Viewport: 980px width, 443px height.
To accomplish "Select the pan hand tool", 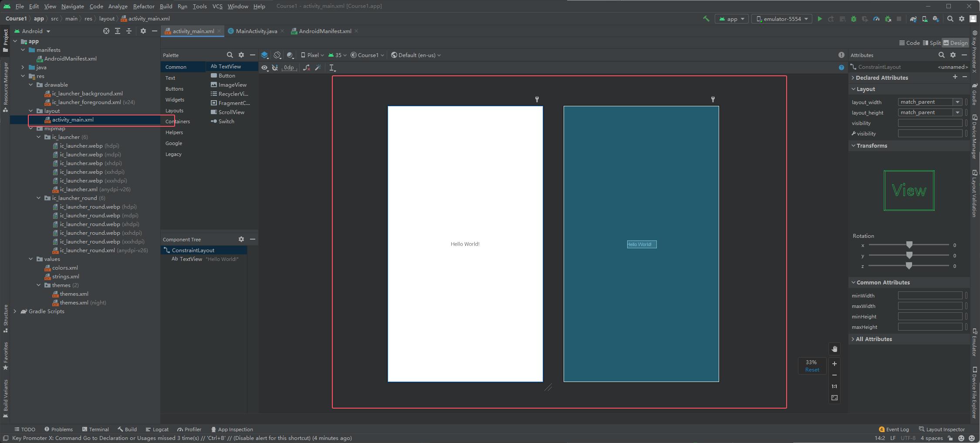I will click(835, 349).
